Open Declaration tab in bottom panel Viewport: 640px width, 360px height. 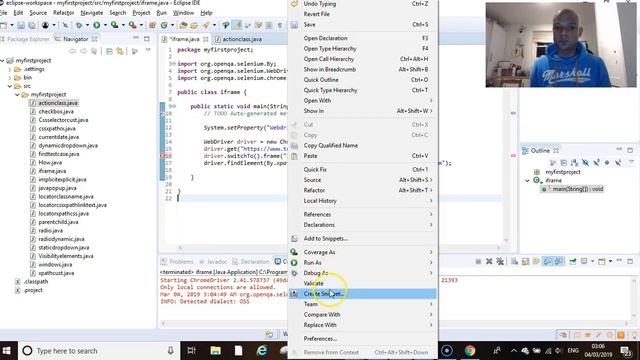click(x=251, y=262)
